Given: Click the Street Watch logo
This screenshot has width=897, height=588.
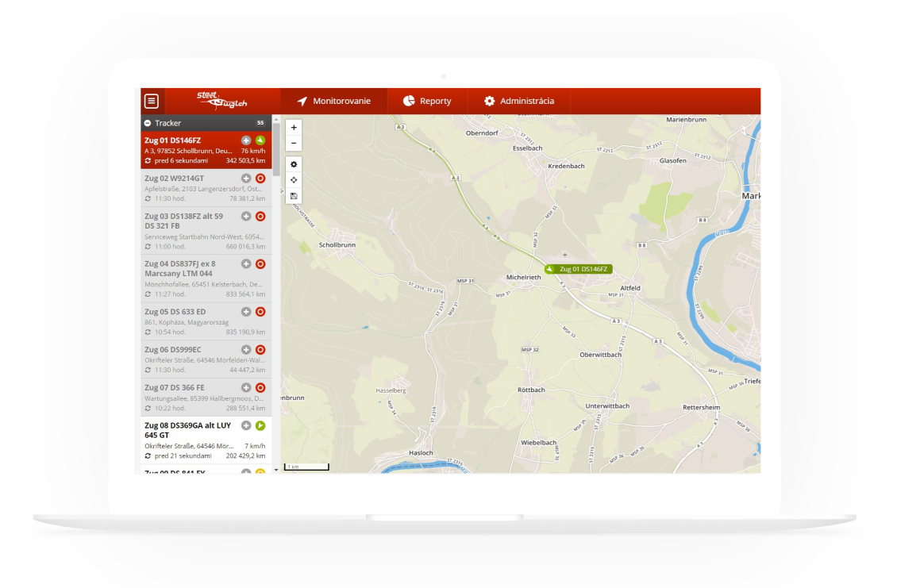Looking at the screenshot, I should coord(222,100).
